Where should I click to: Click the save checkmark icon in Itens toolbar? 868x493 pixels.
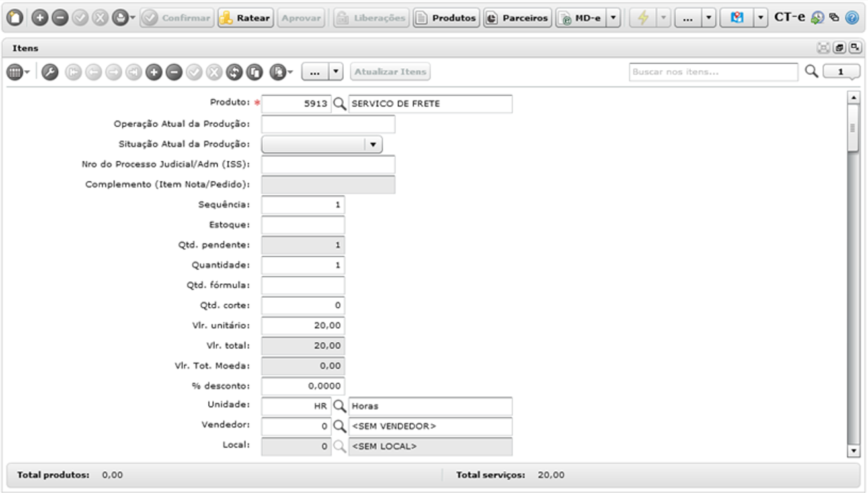click(194, 71)
